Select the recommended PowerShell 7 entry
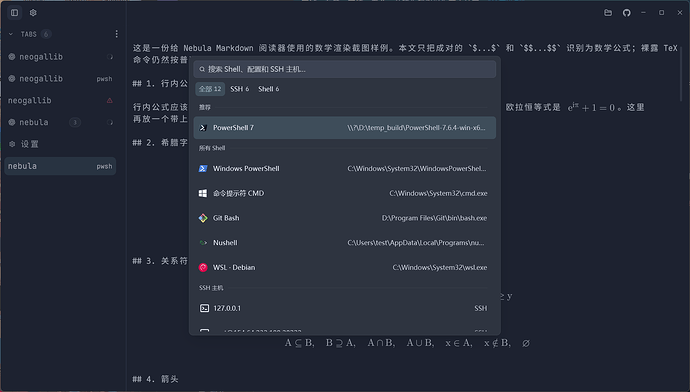This screenshot has width=690, height=392. pyautogui.click(x=345, y=128)
